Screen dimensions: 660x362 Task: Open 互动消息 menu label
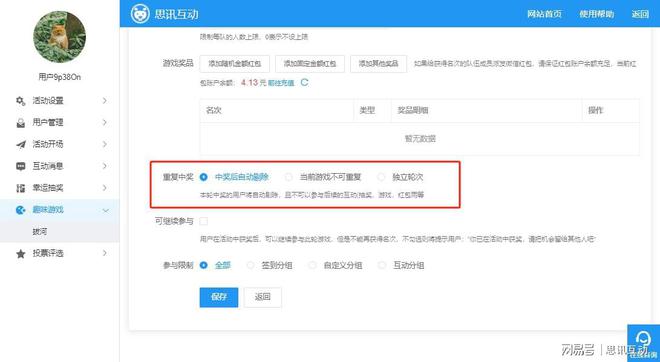tap(48, 166)
